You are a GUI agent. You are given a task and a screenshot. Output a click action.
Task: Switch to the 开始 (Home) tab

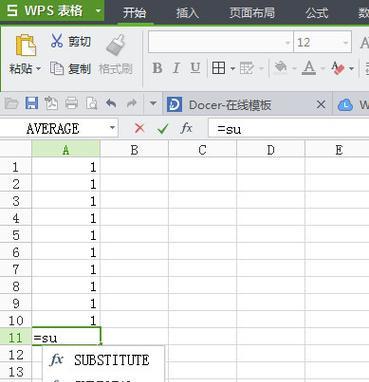pyautogui.click(x=135, y=13)
